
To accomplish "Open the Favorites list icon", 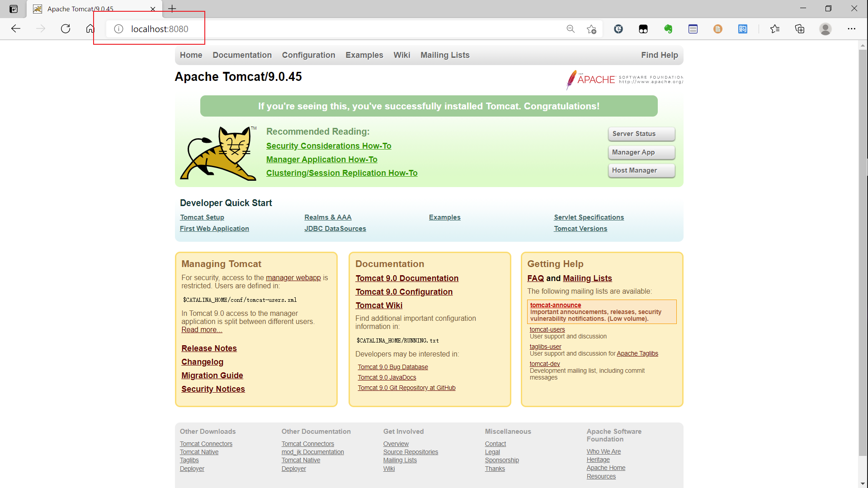I will (775, 29).
